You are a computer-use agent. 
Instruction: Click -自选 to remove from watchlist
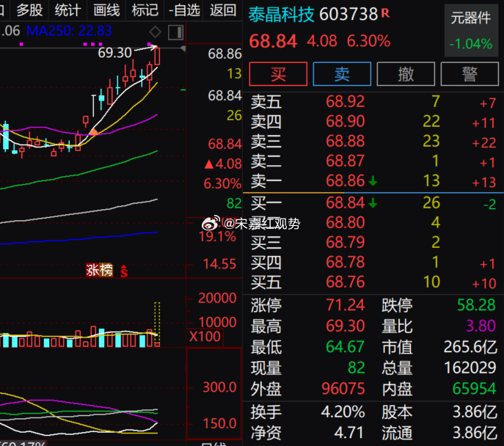pos(184,10)
